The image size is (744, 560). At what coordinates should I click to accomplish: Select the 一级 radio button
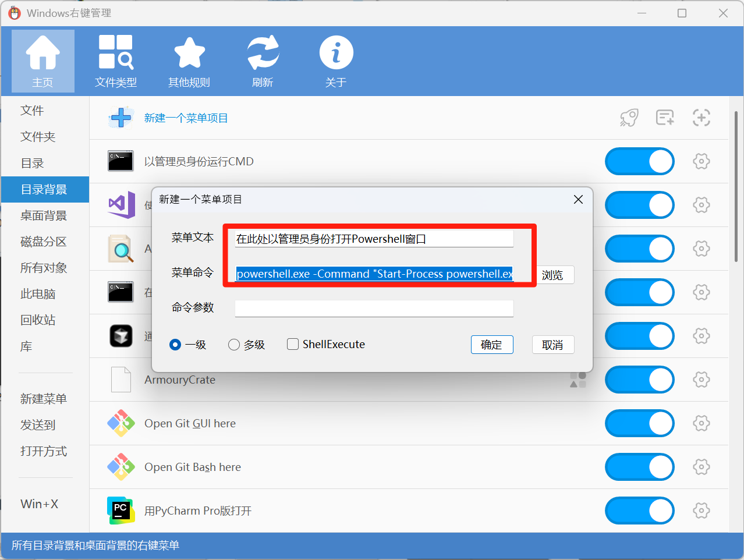pyautogui.click(x=175, y=345)
